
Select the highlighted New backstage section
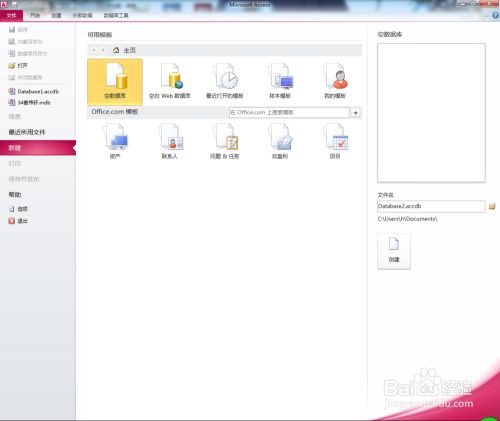[38, 148]
